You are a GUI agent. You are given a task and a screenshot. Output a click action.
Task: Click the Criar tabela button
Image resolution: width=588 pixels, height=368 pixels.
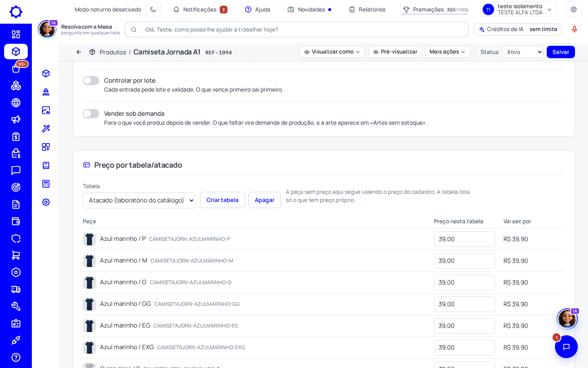pos(223,200)
